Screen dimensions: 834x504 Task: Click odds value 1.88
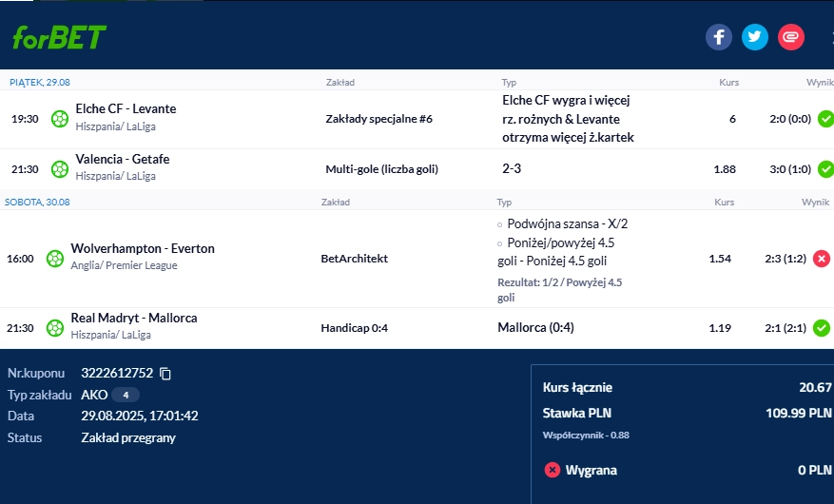pos(725,169)
